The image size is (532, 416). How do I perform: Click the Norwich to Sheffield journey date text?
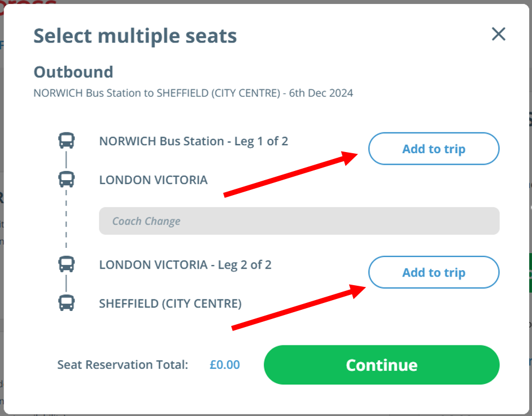193,93
